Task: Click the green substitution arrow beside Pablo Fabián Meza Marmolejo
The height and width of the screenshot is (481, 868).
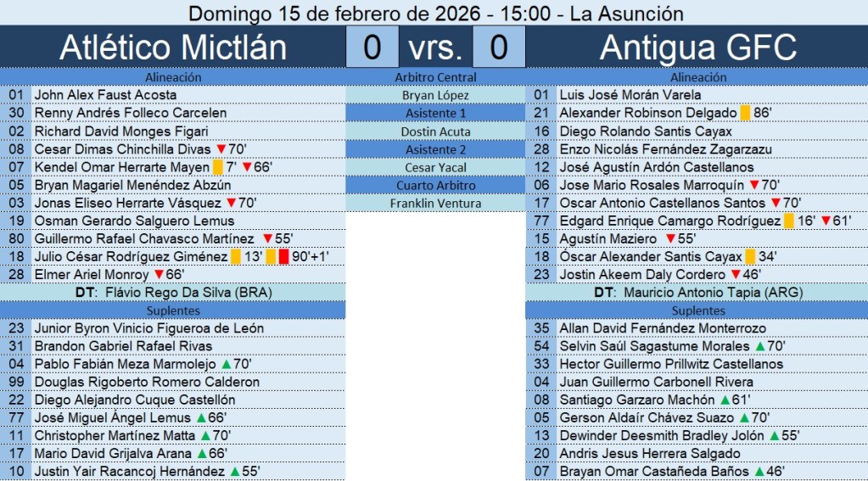Action: (225, 364)
